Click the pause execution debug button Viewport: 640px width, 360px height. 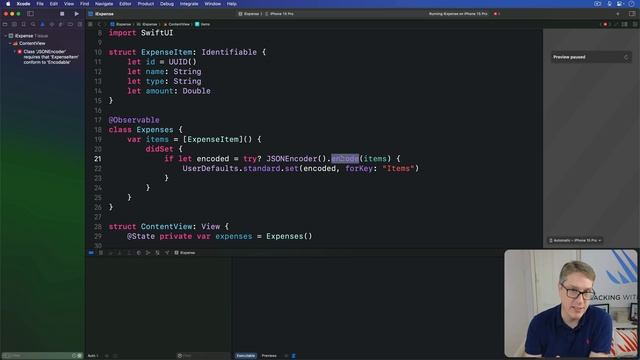tap(101, 253)
